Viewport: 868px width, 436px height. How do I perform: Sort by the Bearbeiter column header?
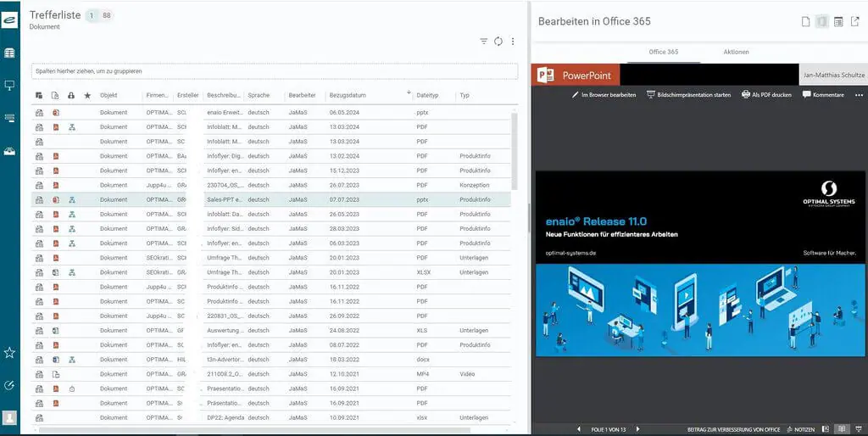(303, 95)
